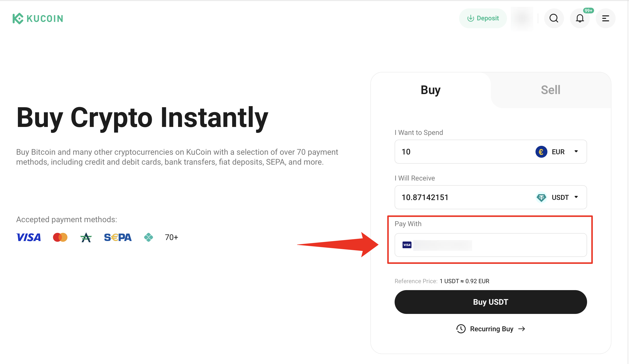This screenshot has width=629, height=364.
Task: Open the search magnifier icon
Action: coord(554,18)
